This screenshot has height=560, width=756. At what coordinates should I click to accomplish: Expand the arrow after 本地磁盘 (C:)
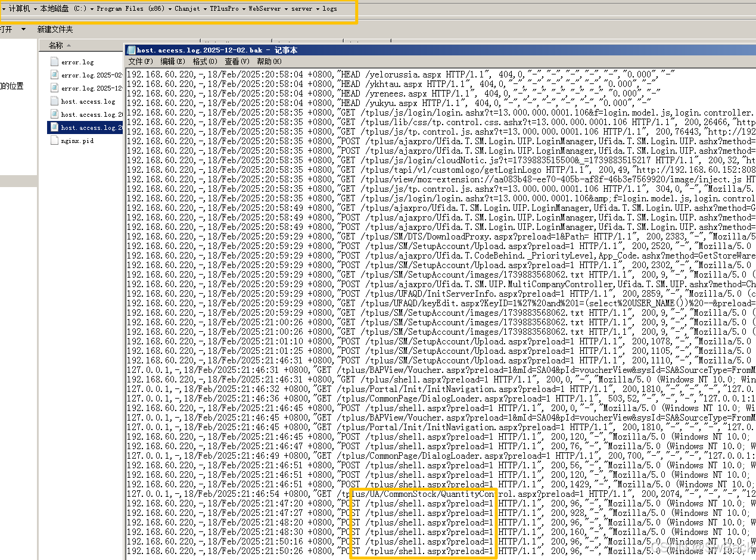click(92, 9)
